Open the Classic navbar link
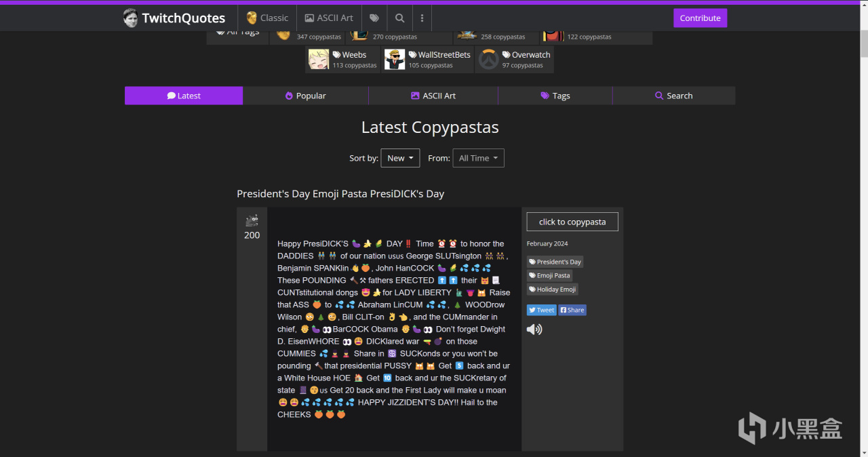 [267, 18]
